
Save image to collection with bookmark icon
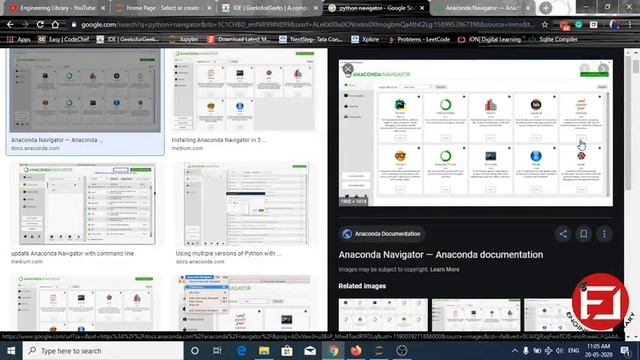(x=584, y=234)
